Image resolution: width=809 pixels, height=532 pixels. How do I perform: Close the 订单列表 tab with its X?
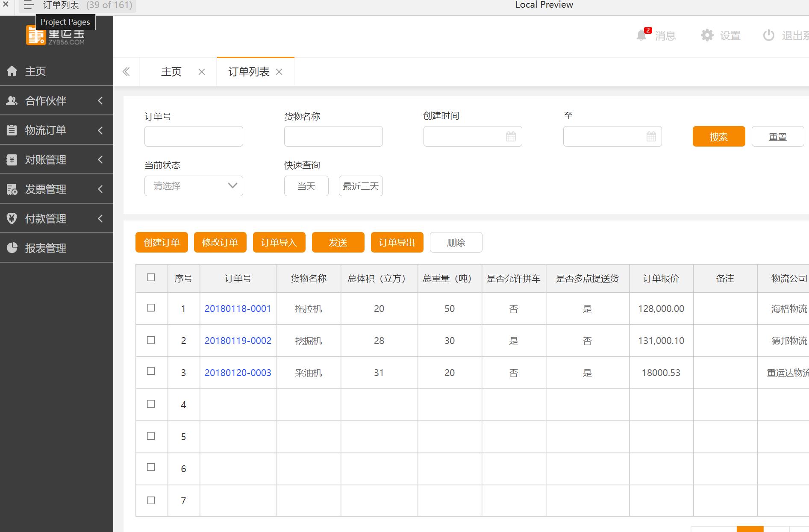point(279,72)
